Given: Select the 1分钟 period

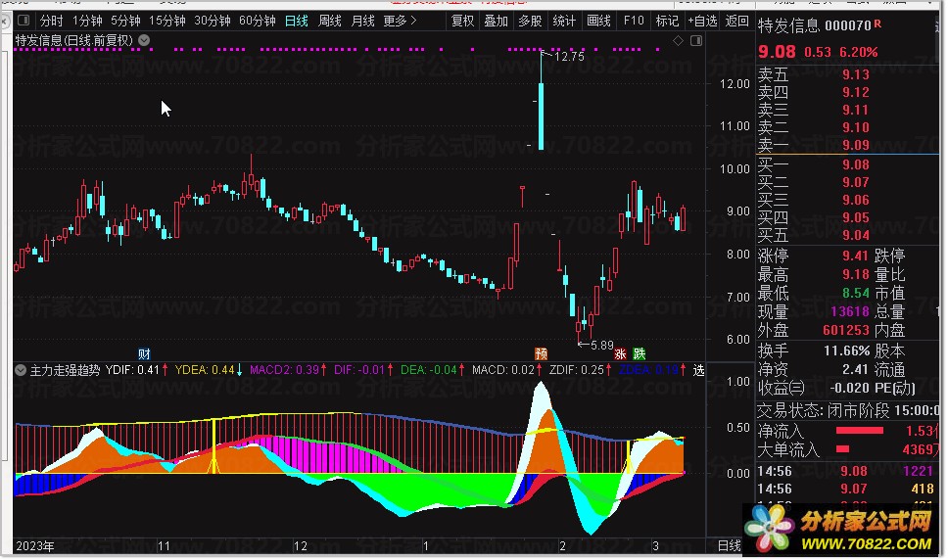Looking at the screenshot, I should pyautogui.click(x=87, y=21).
